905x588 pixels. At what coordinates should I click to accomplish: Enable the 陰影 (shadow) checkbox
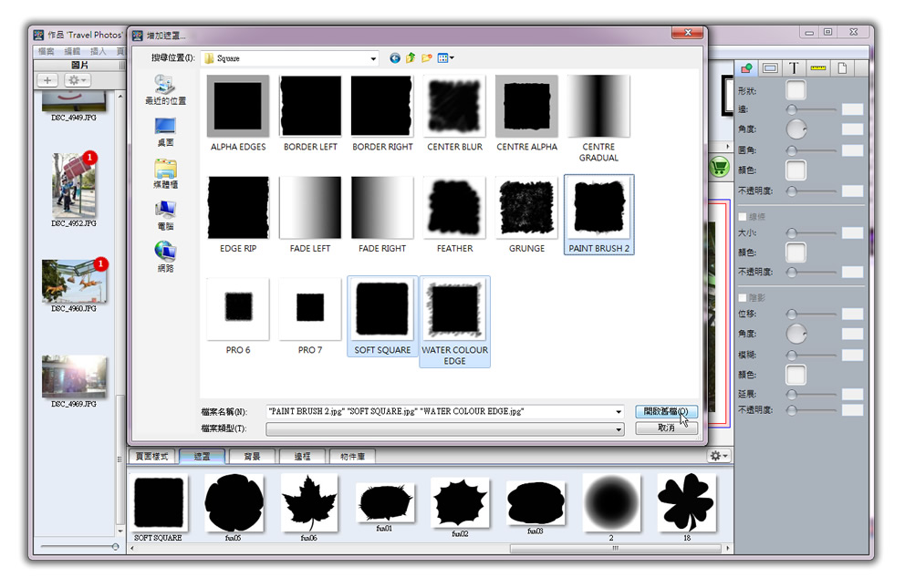(x=743, y=298)
